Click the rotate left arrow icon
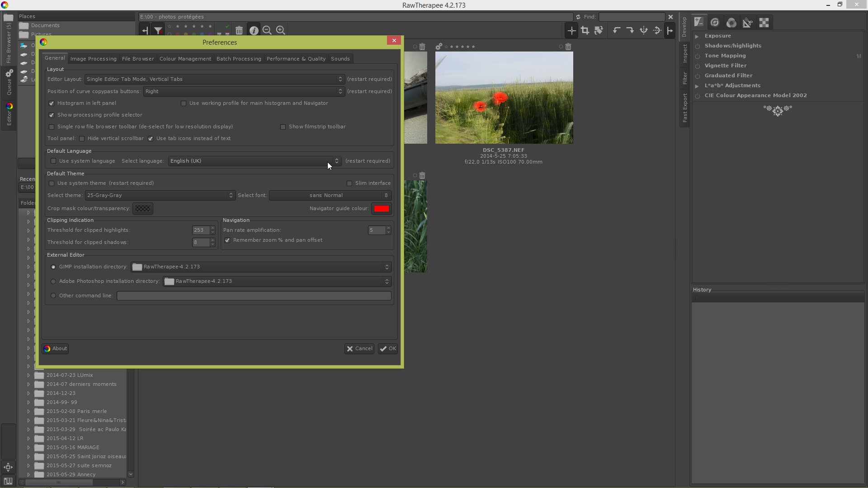This screenshot has width=868, height=488. point(616,30)
